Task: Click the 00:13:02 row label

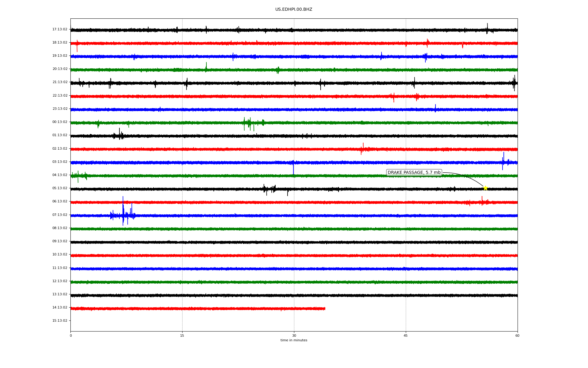Action: coord(60,122)
